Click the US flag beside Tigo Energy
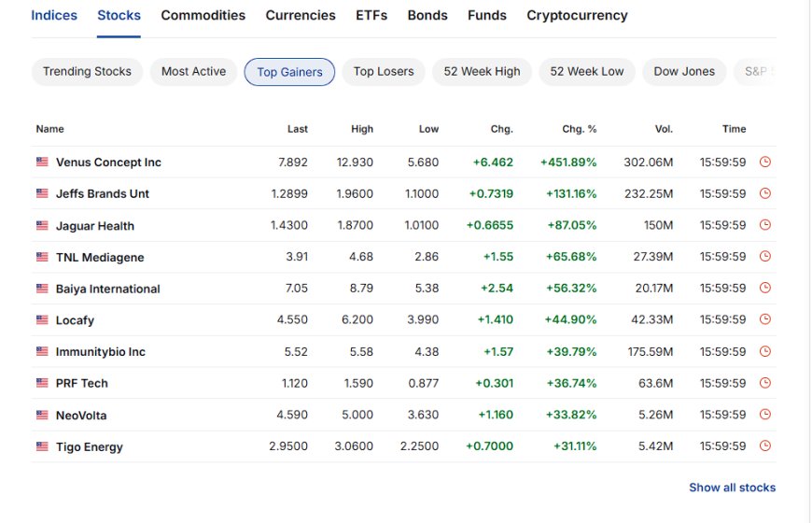This screenshot has width=812, height=523. [x=42, y=446]
